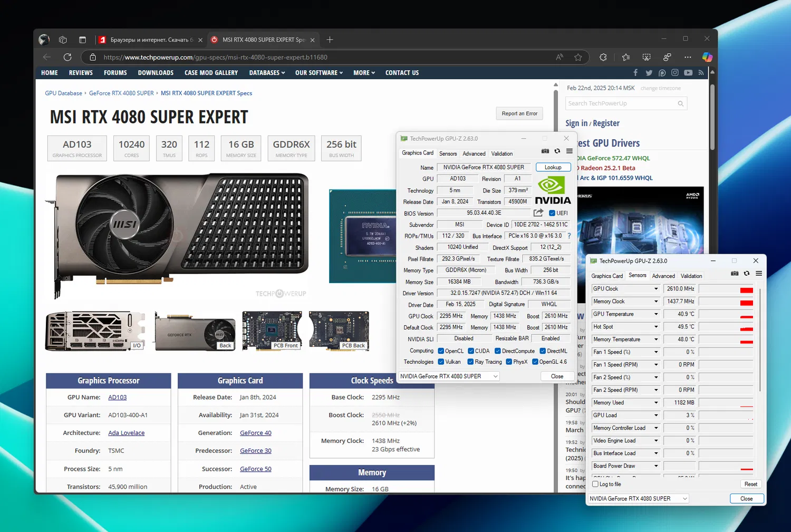
Task: Click the search magnifier in TechPowerUp search
Action: (681, 103)
